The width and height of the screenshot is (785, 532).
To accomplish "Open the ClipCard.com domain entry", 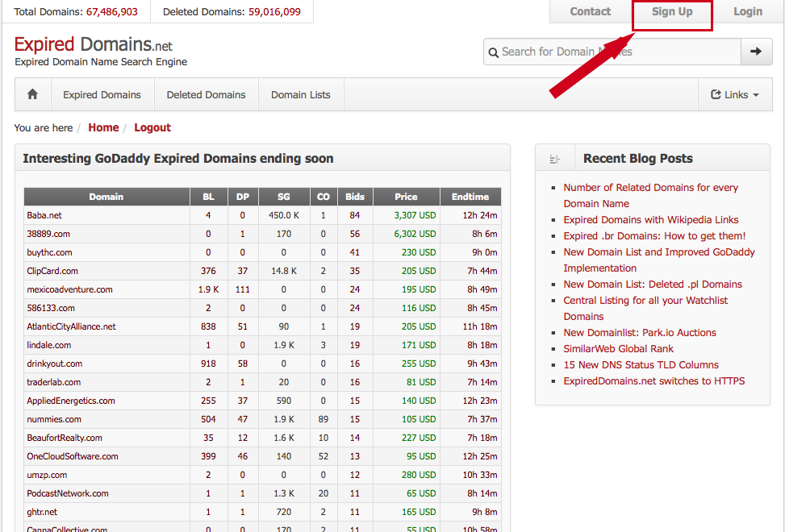I will point(52,271).
